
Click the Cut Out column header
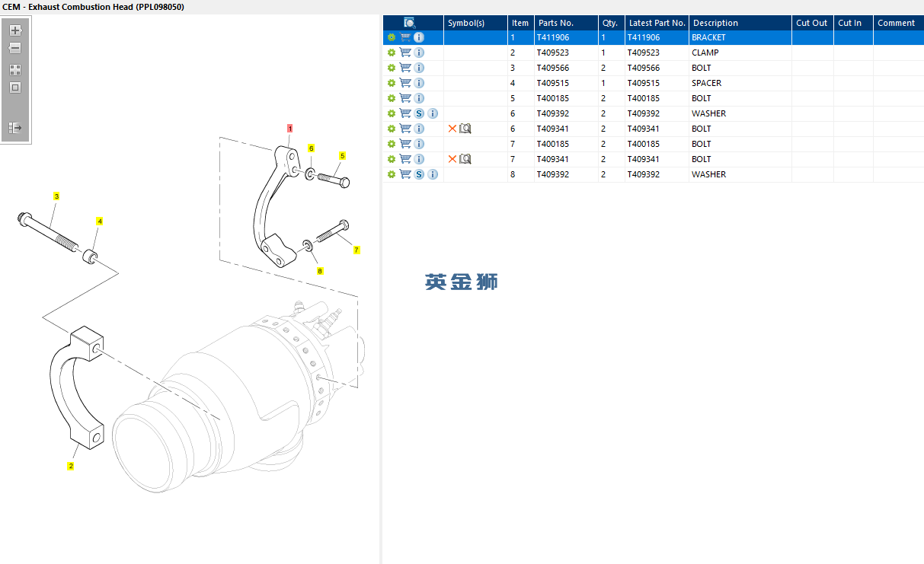[811, 23]
